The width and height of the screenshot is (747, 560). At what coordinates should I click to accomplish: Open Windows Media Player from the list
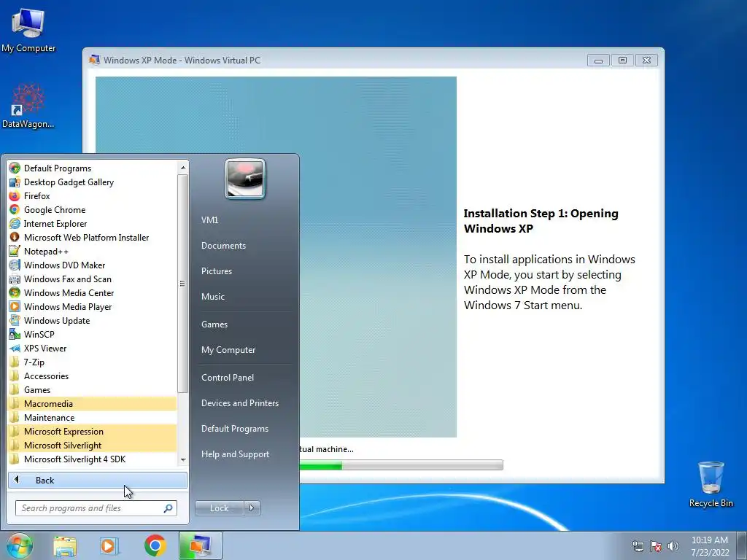coord(93,306)
